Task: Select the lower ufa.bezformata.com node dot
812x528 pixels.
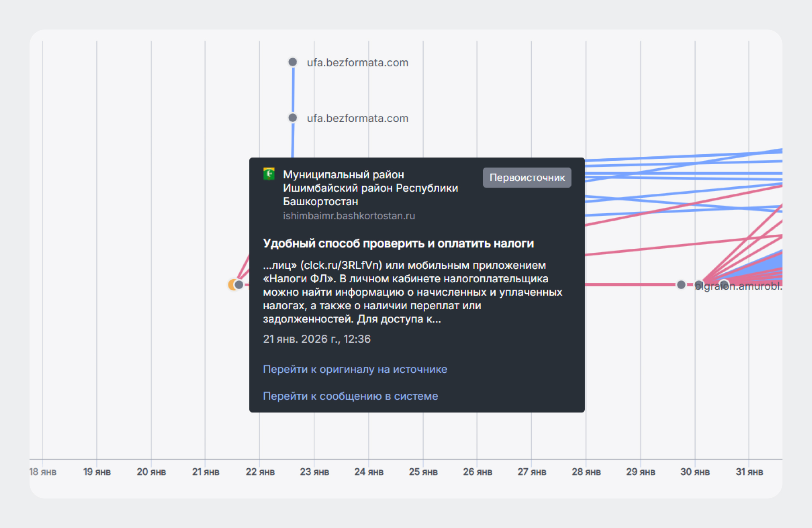Action: (293, 118)
